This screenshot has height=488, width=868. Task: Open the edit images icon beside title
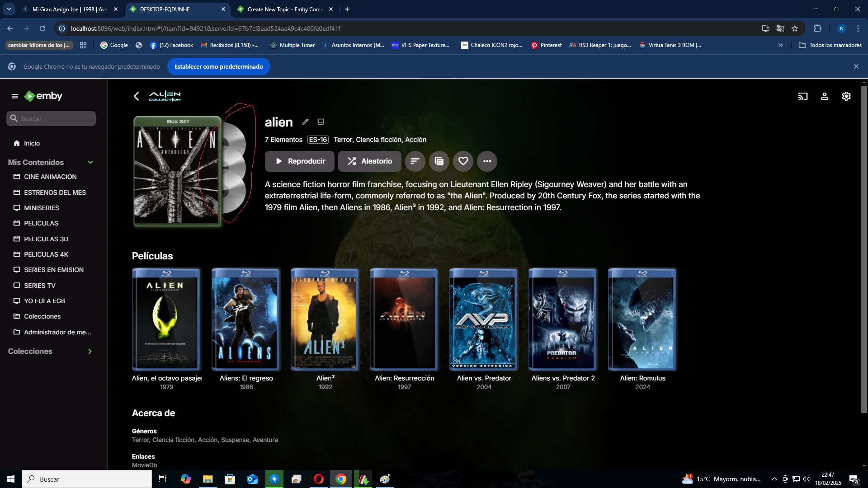pos(321,122)
